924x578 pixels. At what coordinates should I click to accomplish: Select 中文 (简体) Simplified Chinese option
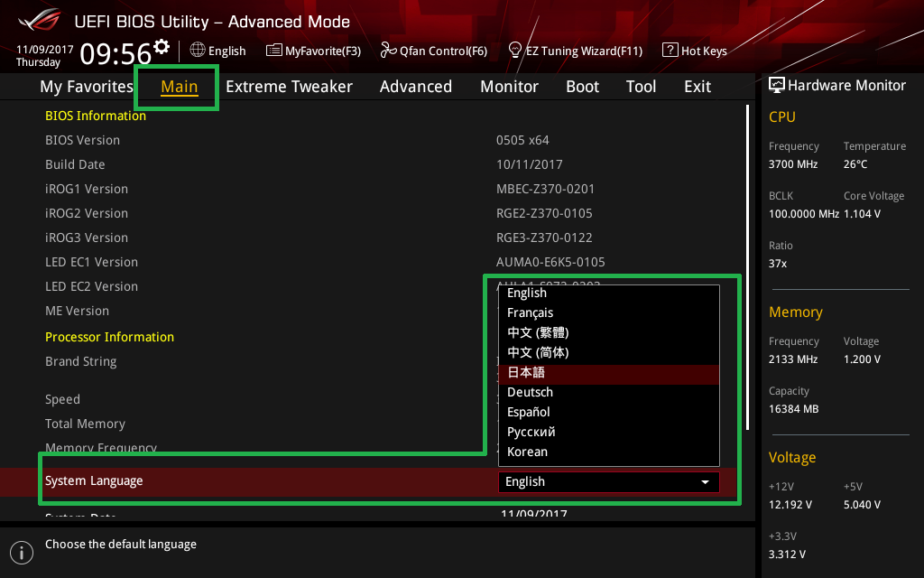609,353
